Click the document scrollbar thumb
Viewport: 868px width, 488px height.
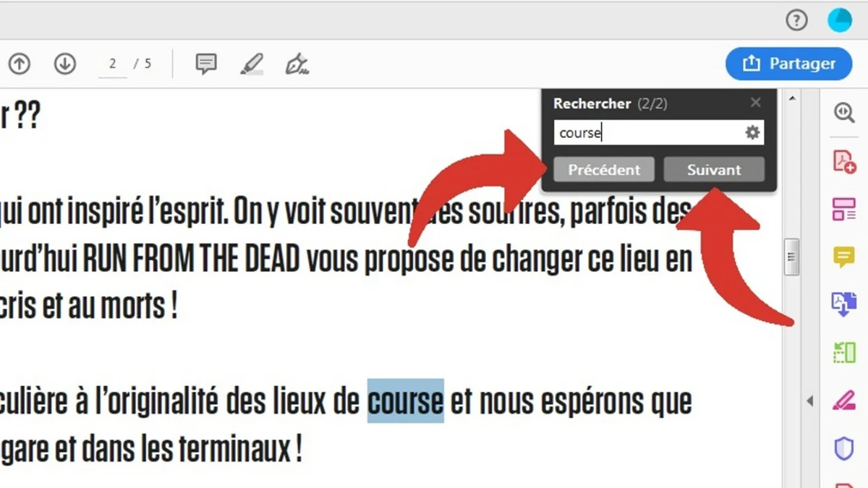point(792,258)
